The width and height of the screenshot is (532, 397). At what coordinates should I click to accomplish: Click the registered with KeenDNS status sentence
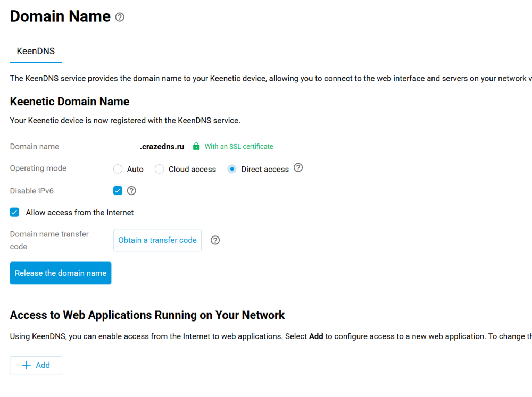pyautogui.click(x=125, y=121)
